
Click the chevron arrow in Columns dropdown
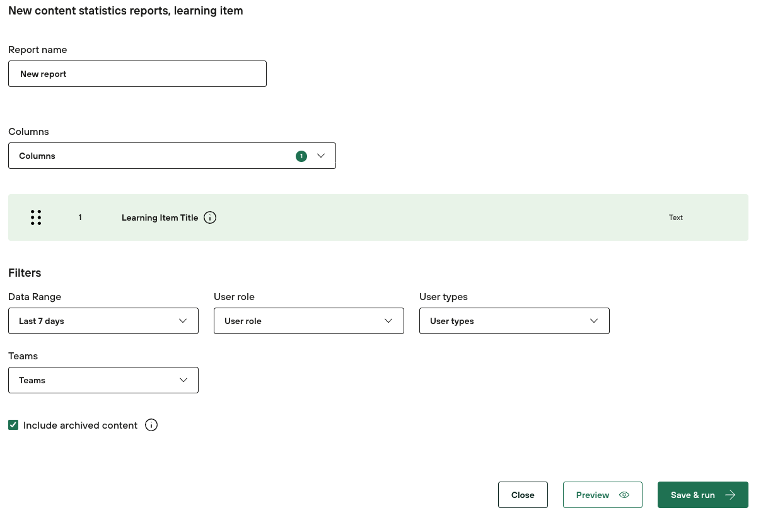click(x=320, y=156)
